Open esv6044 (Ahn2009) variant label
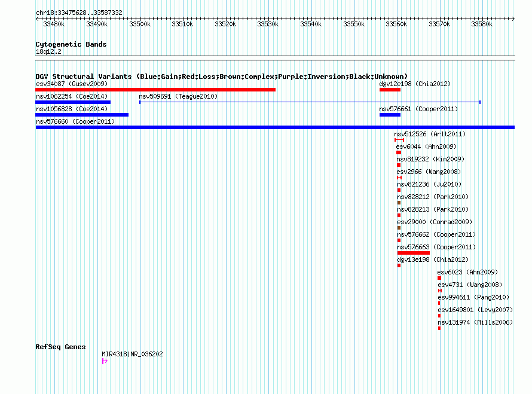Image resolution: width=532 pixels, height=394 pixels. pos(426,146)
